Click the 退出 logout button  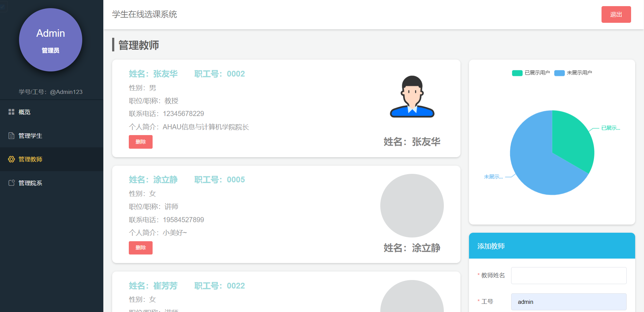tap(616, 15)
